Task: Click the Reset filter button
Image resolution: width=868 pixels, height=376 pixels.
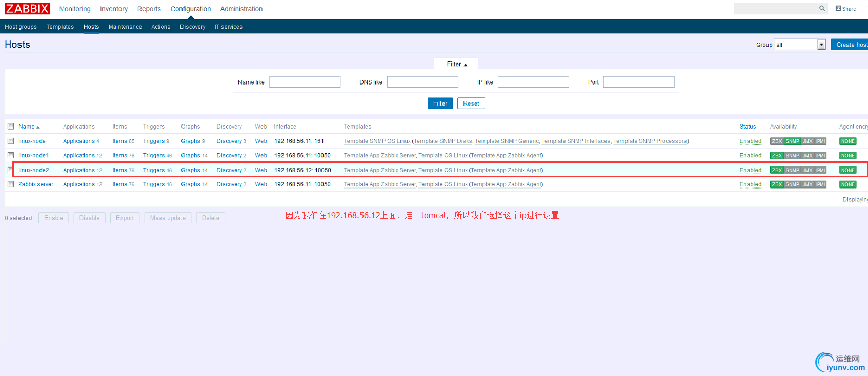Action: [x=471, y=103]
